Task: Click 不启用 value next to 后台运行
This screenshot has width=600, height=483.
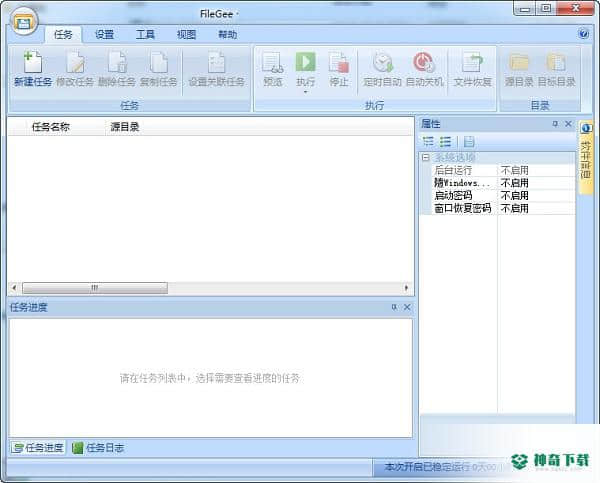Action: (x=515, y=170)
